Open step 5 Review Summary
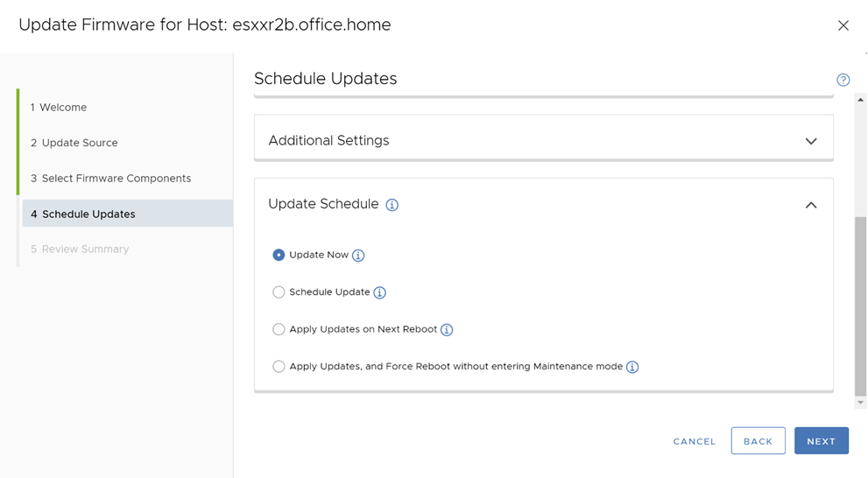 pyautogui.click(x=80, y=249)
